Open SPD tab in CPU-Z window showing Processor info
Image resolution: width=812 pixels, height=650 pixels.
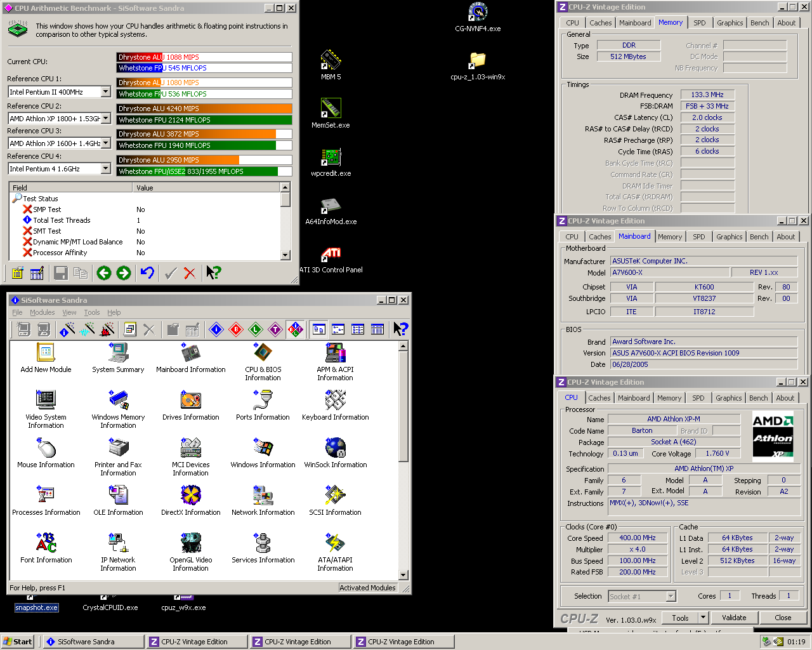(698, 398)
